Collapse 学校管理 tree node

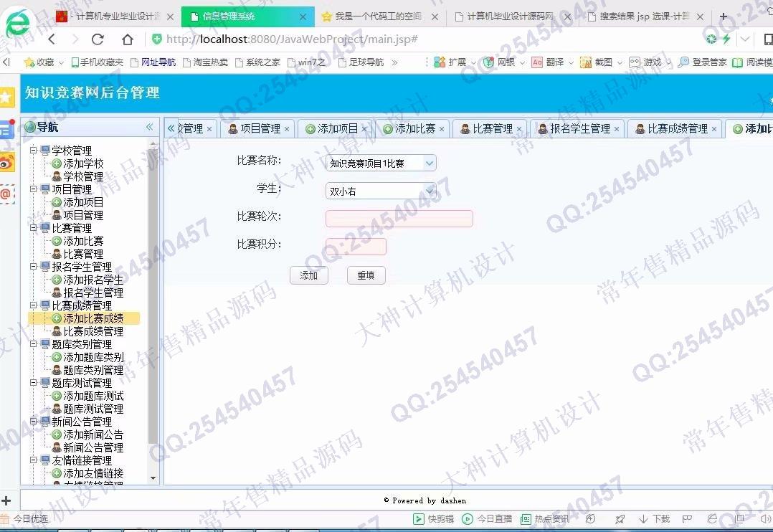(x=34, y=150)
